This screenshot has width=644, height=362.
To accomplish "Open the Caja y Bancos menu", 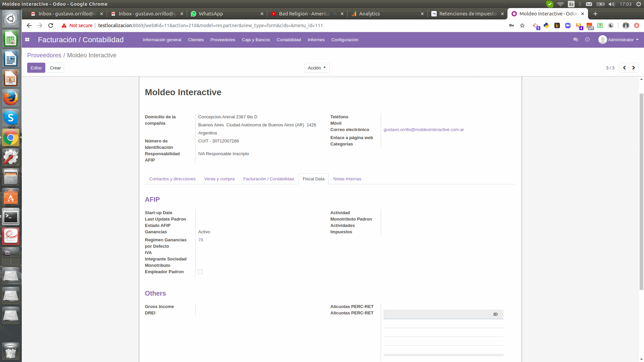I will tap(256, 40).
